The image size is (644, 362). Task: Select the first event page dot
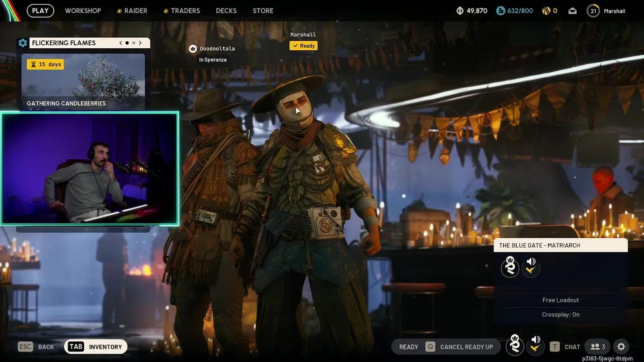click(127, 43)
